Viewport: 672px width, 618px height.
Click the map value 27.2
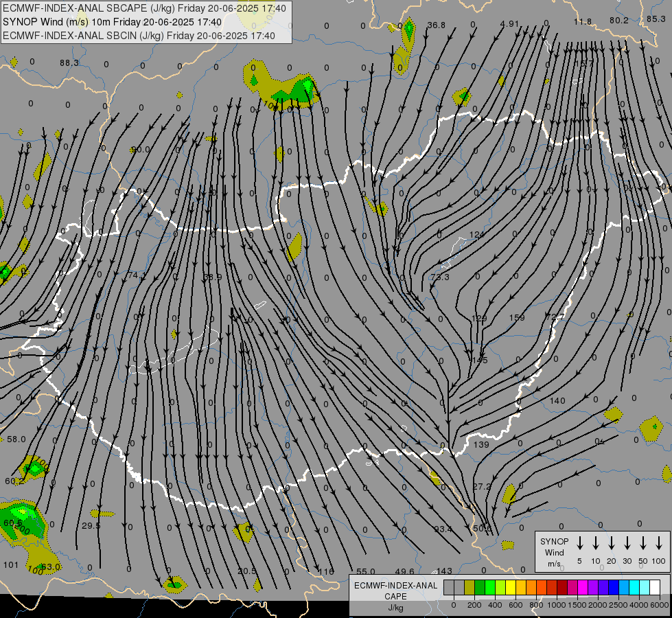point(482,486)
